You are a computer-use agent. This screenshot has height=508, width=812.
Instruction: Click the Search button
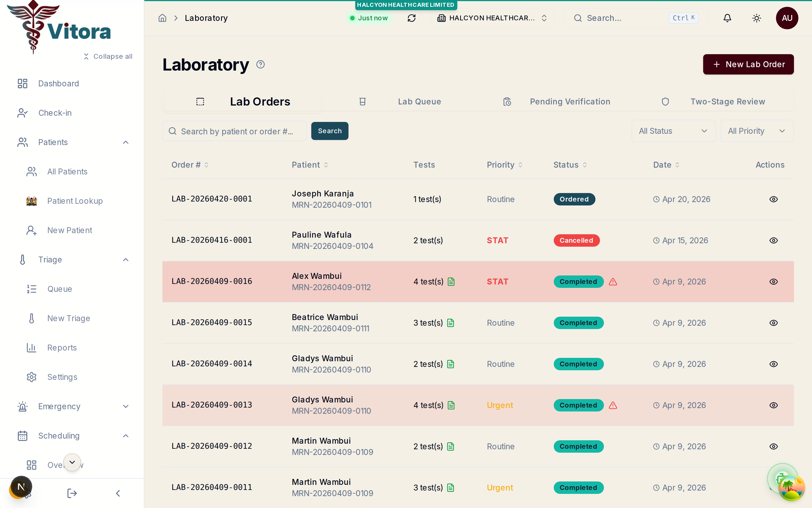[330, 131]
